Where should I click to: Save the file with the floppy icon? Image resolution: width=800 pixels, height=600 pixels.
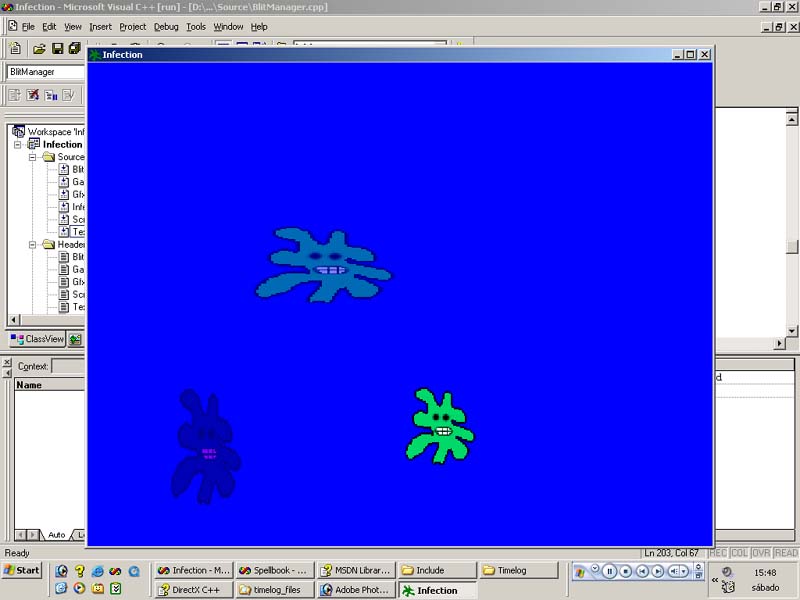(x=57, y=48)
